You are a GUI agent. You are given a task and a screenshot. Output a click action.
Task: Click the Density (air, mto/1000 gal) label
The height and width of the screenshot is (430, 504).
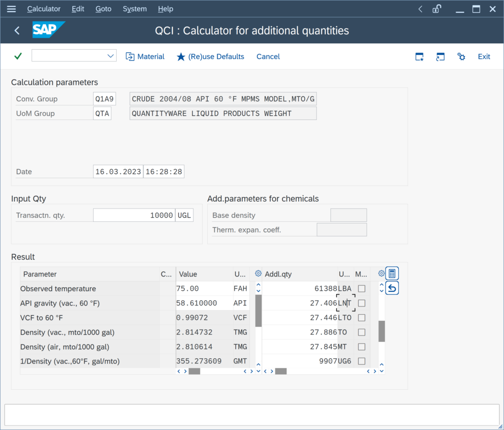(64, 347)
